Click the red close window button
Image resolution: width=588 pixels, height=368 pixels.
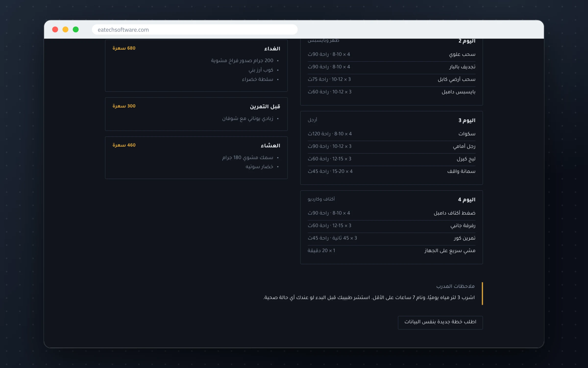click(x=55, y=30)
